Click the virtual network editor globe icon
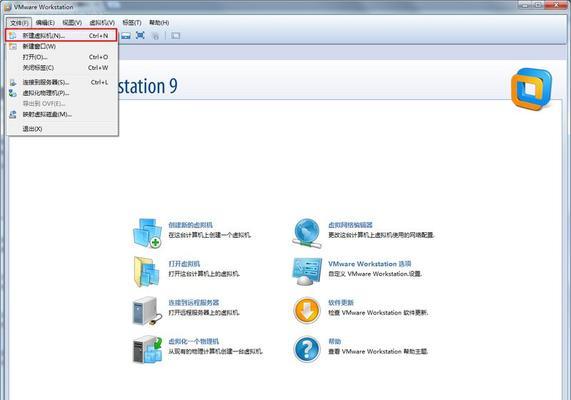The image size is (571, 400). [307, 233]
